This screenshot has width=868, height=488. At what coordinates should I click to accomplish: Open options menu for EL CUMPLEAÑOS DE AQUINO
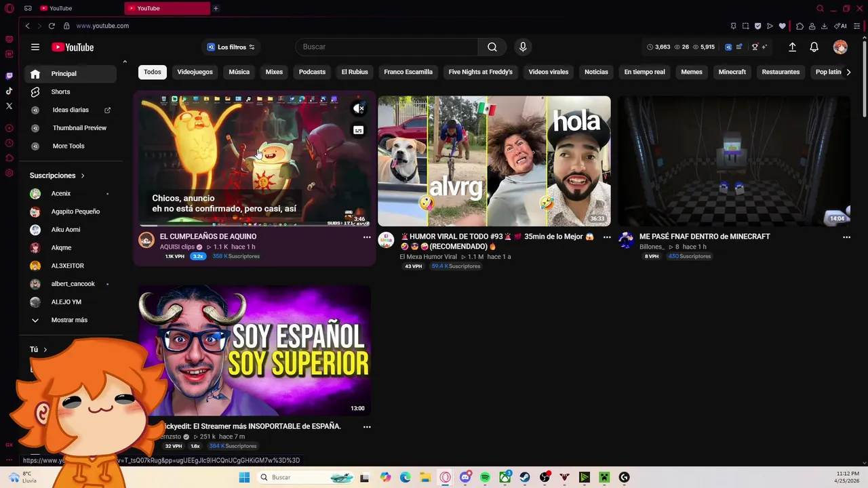(x=367, y=237)
